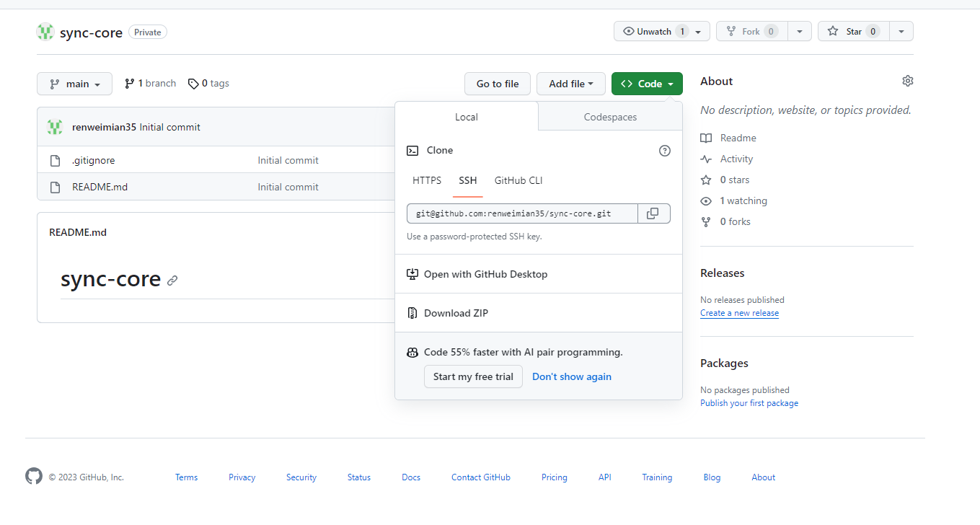Viewport: 980px width, 525px height.
Task: Open the API footer link
Action: pyautogui.click(x=605, y=477)
